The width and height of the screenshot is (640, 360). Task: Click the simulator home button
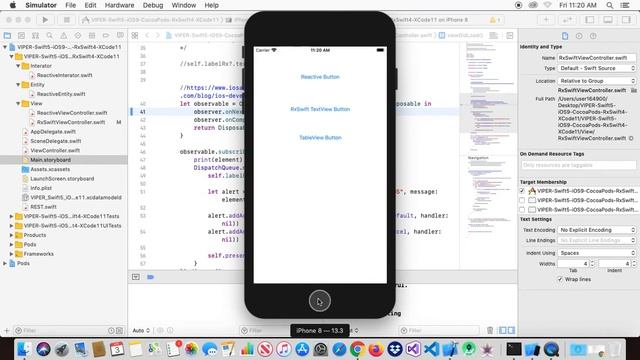pos(320,301)
